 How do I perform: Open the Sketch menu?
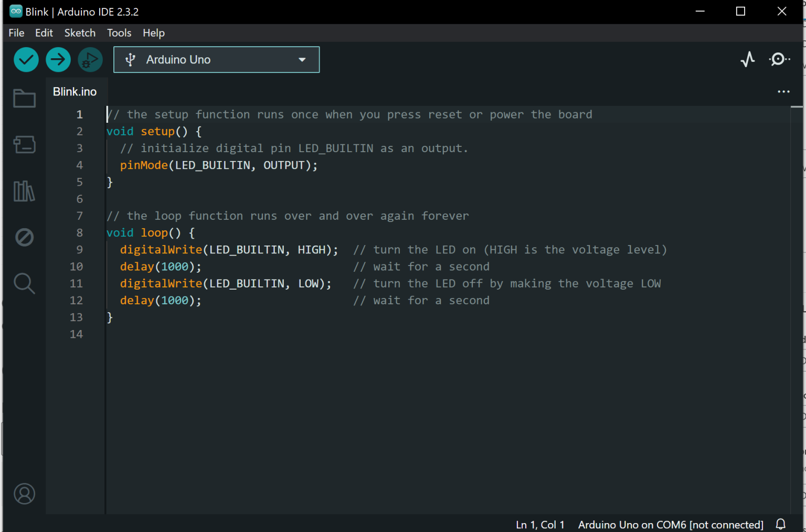[80, 33]
